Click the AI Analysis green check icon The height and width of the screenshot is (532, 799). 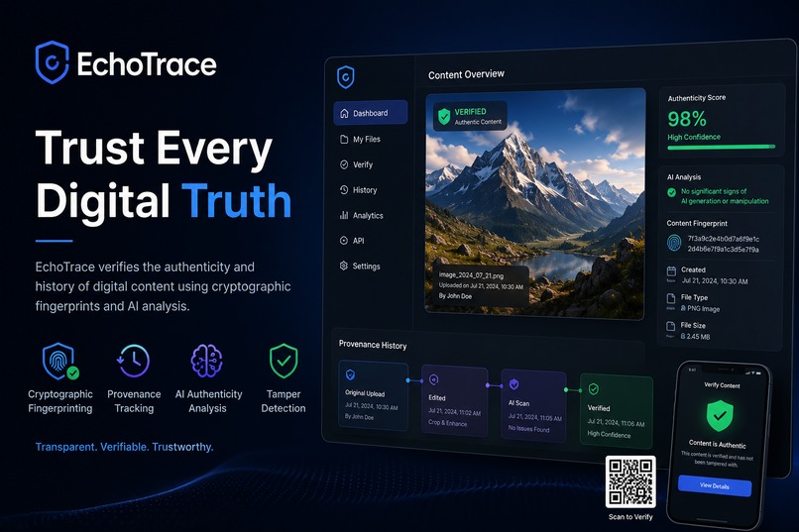coord(671,192)
